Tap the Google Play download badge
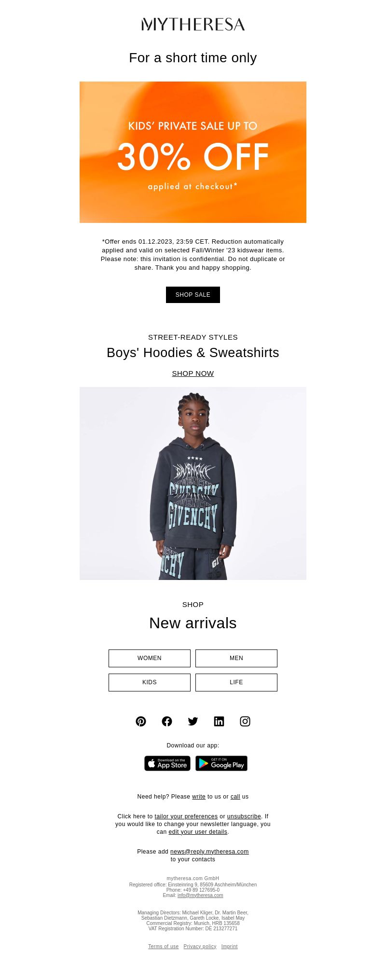This screenshot has width=386, height=980. tap(221, 763)
